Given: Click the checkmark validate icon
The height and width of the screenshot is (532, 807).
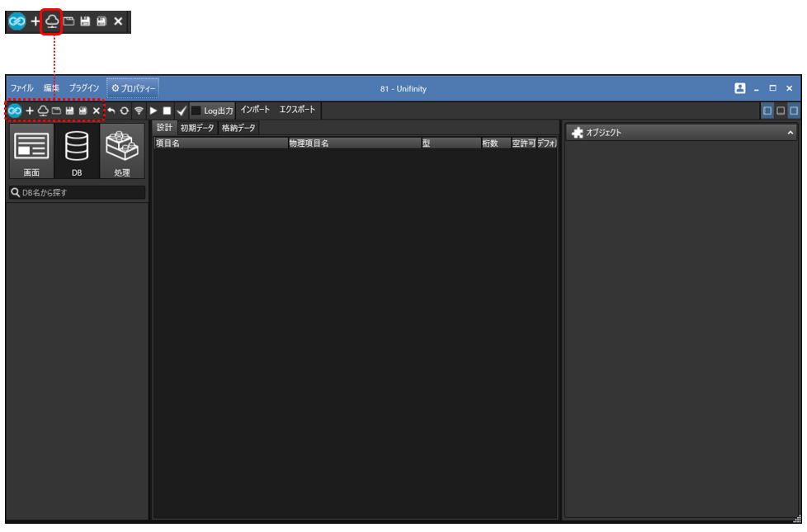Looking at the screenshot, I should point(182,111).
